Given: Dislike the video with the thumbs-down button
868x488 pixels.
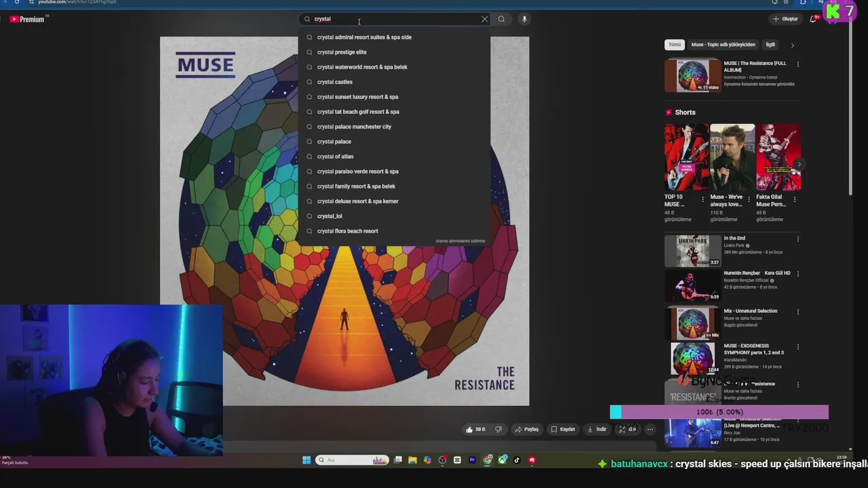Looking at the screenshot, I should tap(498, 429).
